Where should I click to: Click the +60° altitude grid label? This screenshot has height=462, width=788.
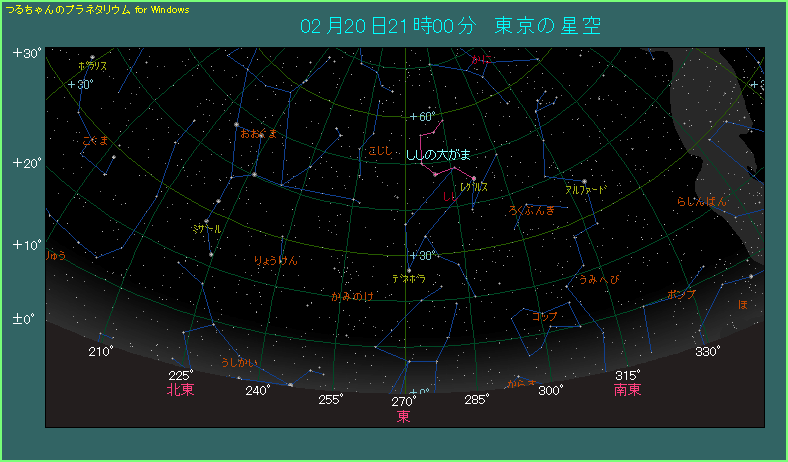point(424,117)
